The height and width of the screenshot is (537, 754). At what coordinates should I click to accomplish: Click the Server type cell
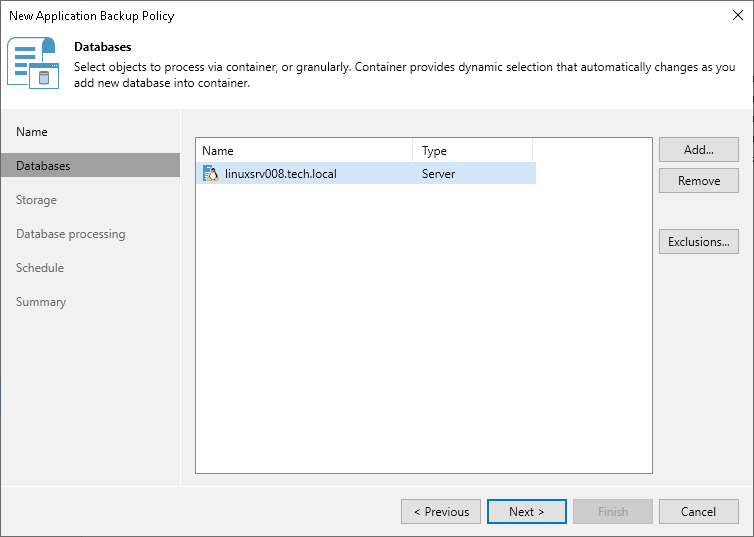point(438,174)
